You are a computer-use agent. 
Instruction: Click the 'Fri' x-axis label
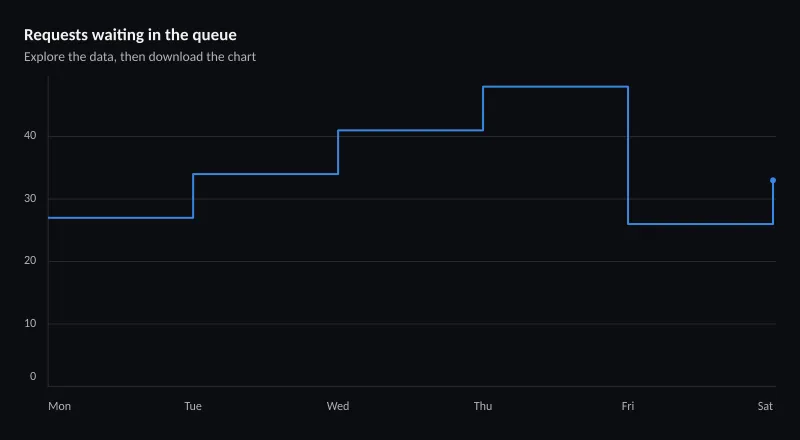click(x=628, y=406)
